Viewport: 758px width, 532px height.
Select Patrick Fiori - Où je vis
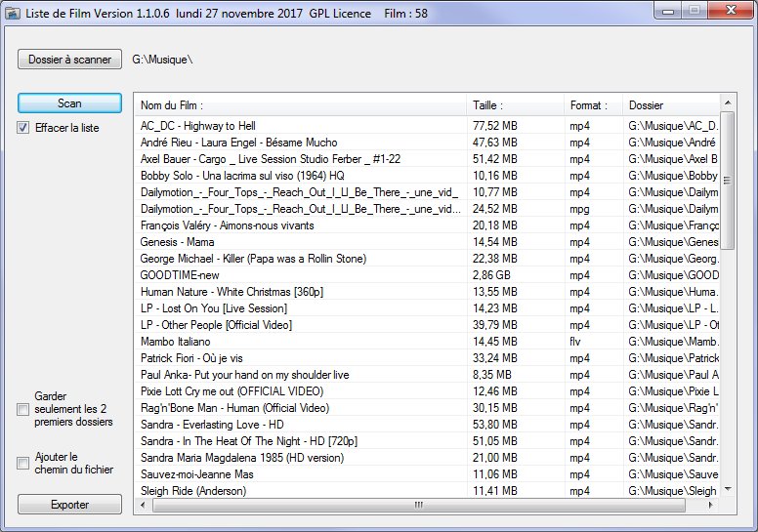point(427,358)
